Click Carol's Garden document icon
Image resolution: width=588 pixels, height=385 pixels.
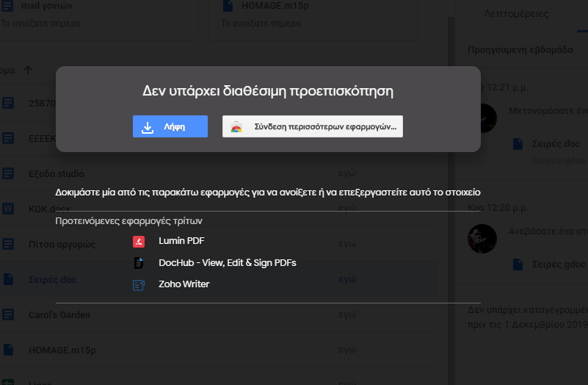point(8,314)
